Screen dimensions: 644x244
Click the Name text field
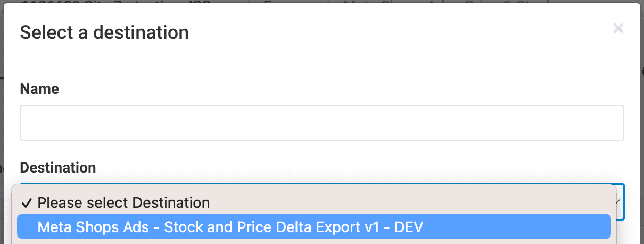pyautogui.click(x=321, y=123)
